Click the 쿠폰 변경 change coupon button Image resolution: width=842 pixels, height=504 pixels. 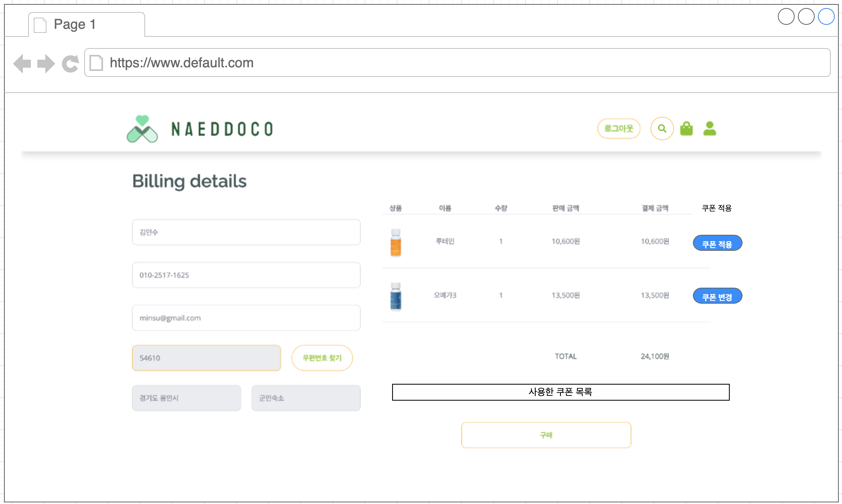click(717, 296)
